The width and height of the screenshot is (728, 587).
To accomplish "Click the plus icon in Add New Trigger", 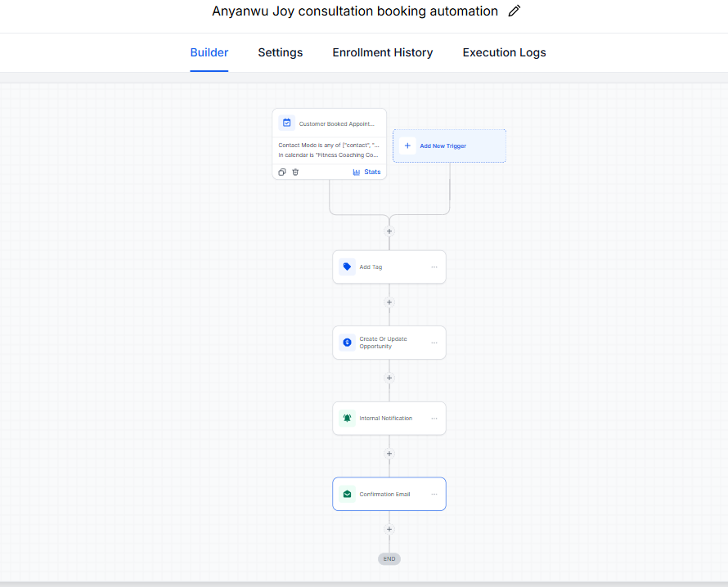I will pos(407,146).
